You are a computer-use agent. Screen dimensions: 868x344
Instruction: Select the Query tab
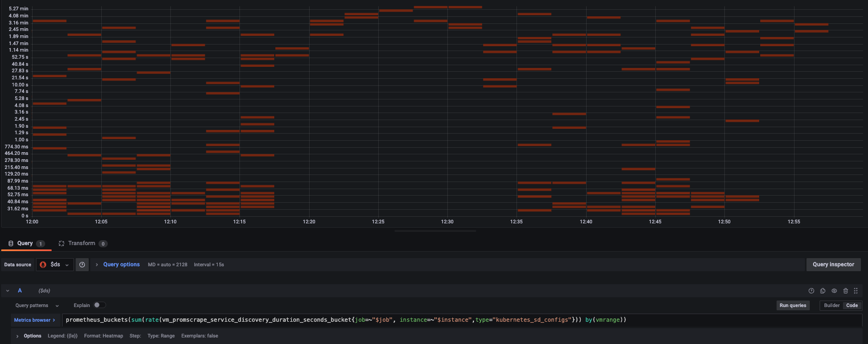26,243
